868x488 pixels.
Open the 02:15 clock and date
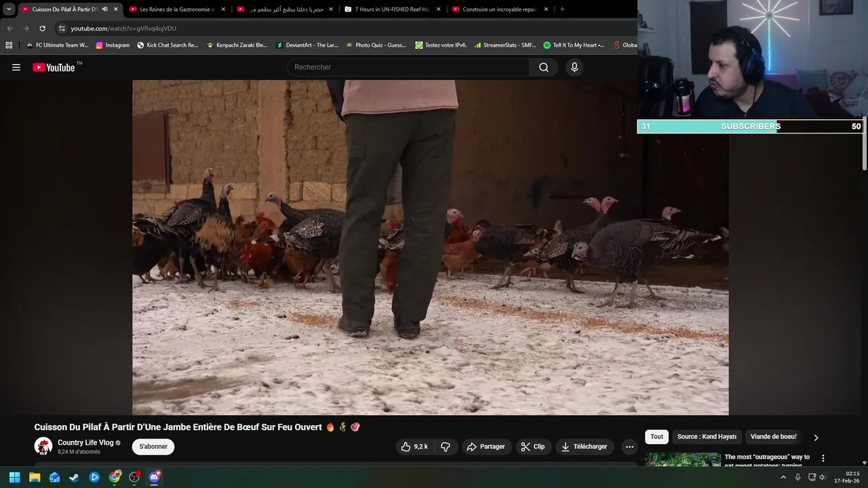(x=847, y=477)
